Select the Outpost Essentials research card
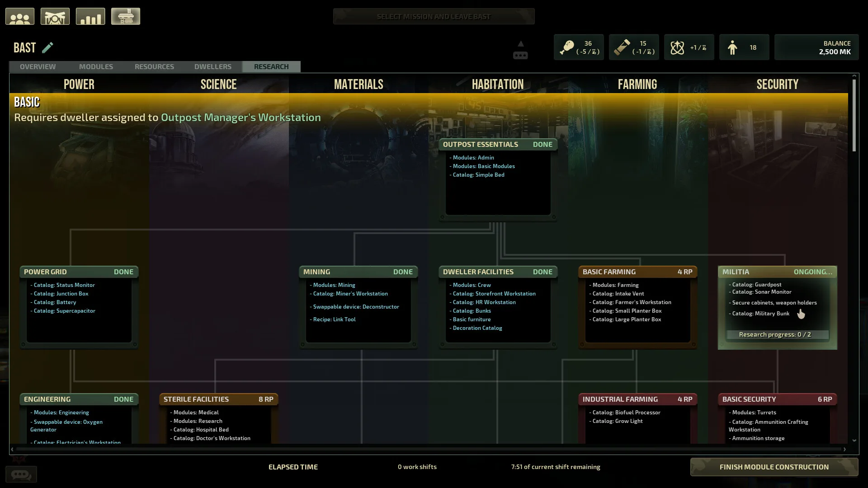This screenshot has width=868, height=488. pos(498,180)
